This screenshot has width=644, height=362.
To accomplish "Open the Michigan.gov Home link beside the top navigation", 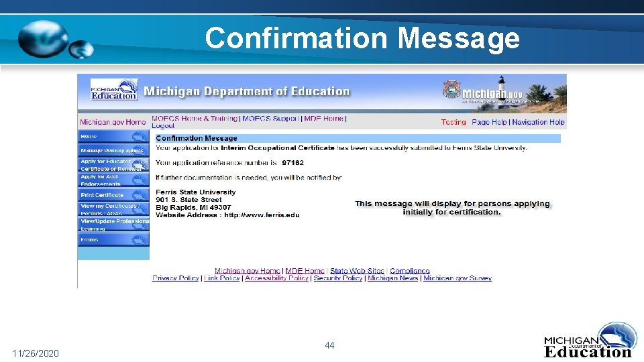I will click(x=113, y=122).
